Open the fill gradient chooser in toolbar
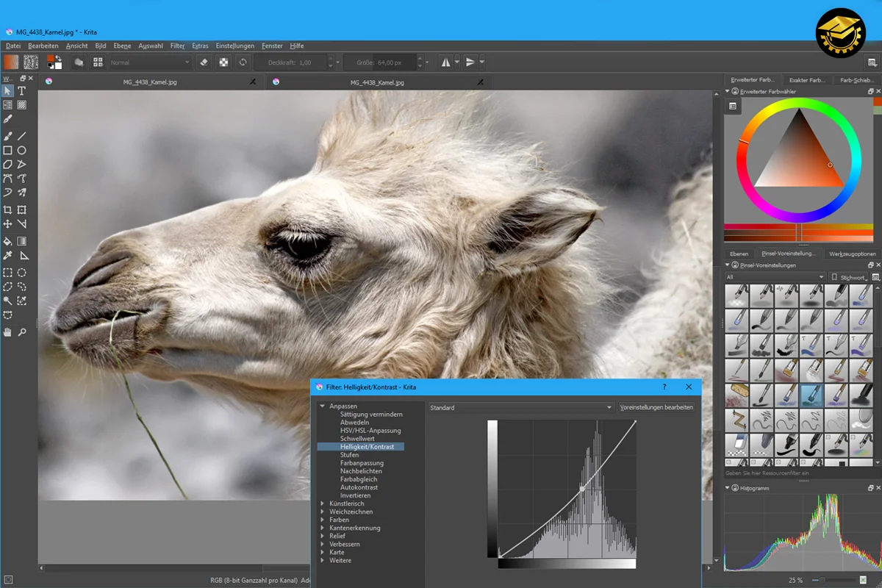882x588 pixels. 12,62
